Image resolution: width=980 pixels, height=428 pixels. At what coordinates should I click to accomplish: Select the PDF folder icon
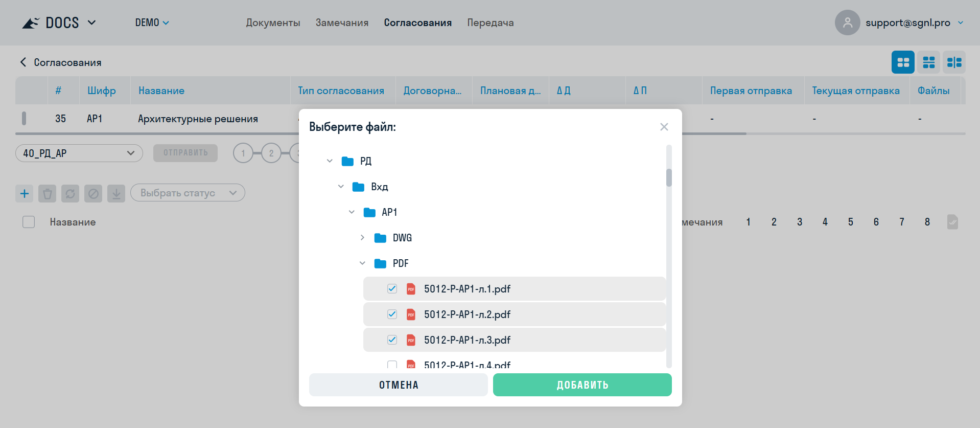(x=380, y=263)
